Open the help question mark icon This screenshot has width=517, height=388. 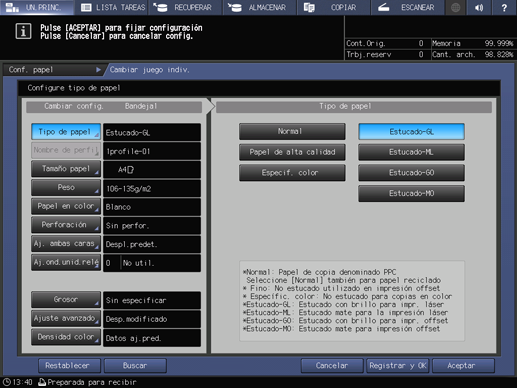(x=504, y=7)
